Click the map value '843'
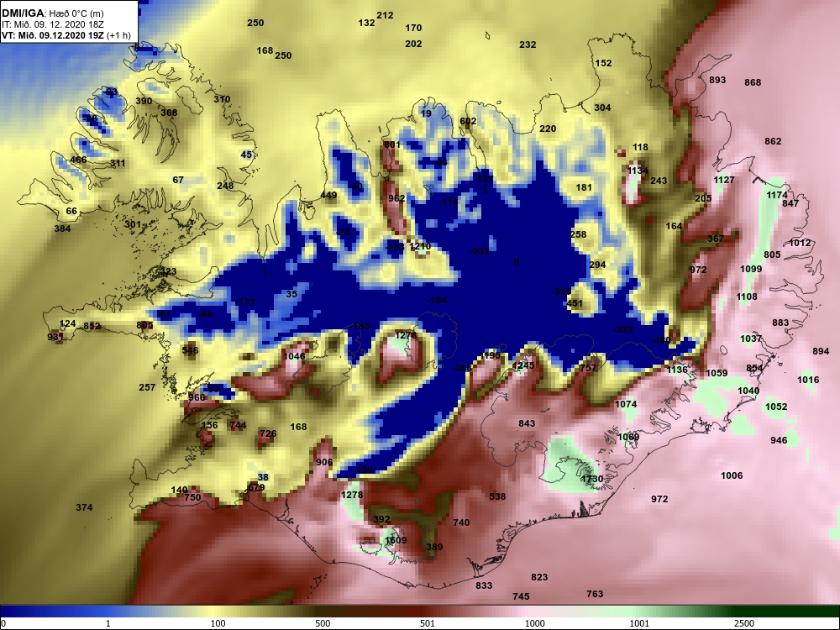Screen dimensions: 840x630 click(x=527, y=423)
